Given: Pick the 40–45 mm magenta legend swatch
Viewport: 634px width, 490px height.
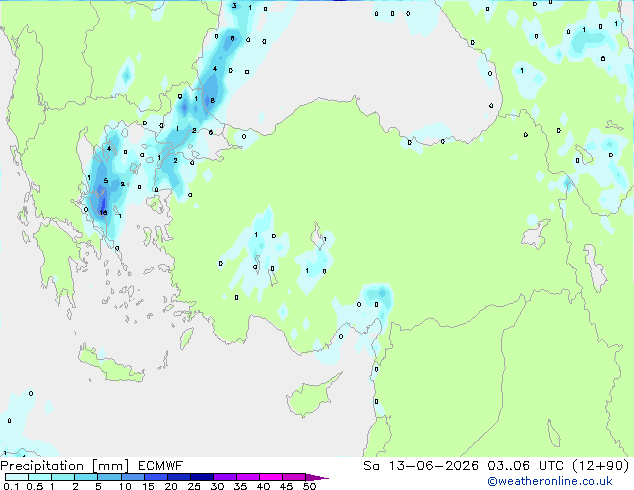Looking at the screenshot, I should 271,477.
